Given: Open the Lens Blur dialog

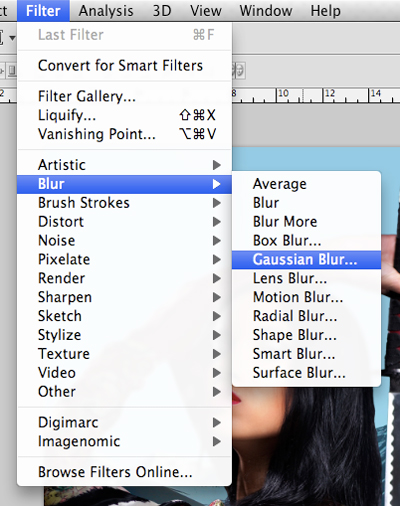Looking at the screenshot, I should click(306, 278).
